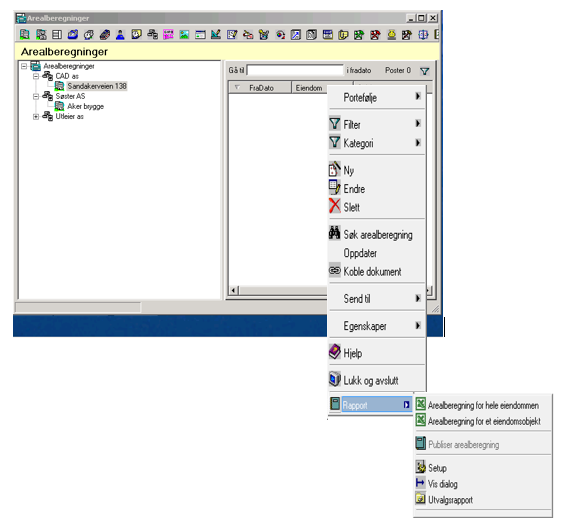575x529 pixels.
Task: Click the filter funnel icon beside Poster 0
Action: [x=424, y=71]
